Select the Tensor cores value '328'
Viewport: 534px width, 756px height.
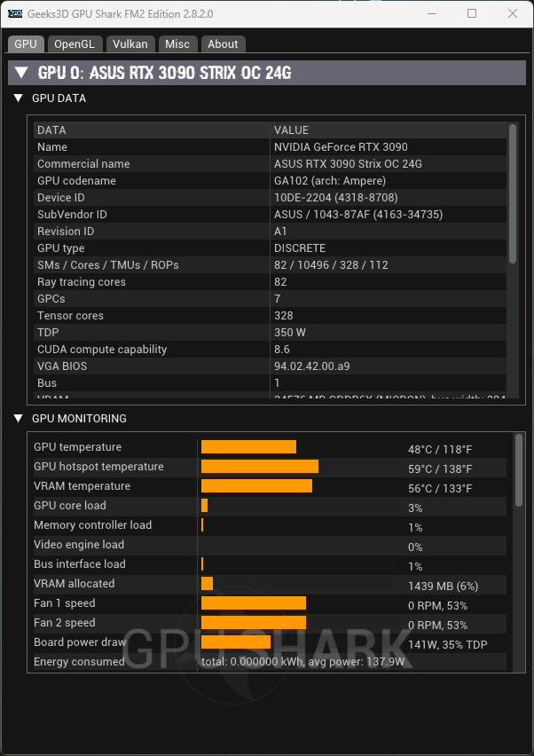tap(283, 316)
